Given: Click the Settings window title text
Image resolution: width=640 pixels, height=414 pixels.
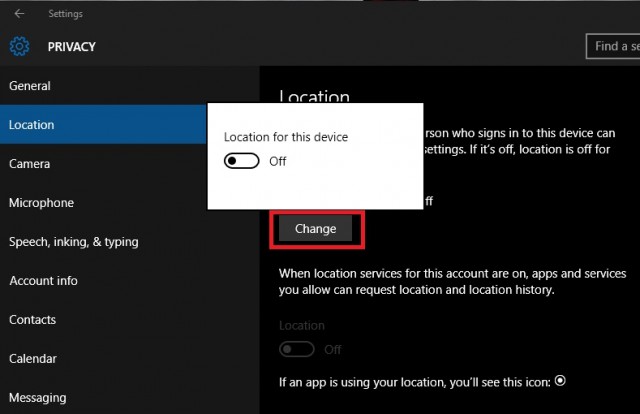Looking at the screenshot, I should pyautogui.click(x=66, y=14).
